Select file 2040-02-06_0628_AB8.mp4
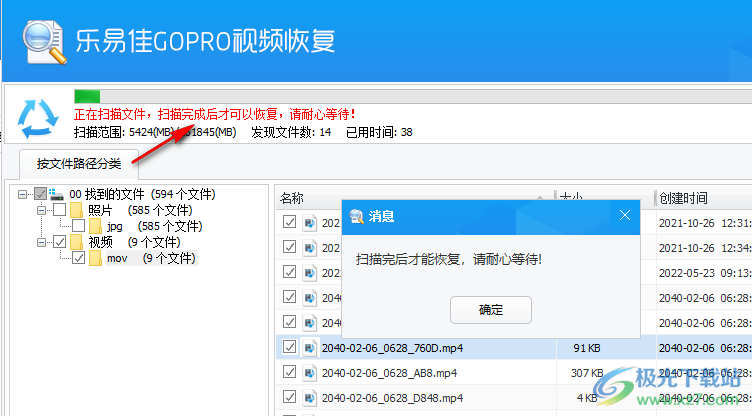 pyautogui.click(x=389, y=373)
